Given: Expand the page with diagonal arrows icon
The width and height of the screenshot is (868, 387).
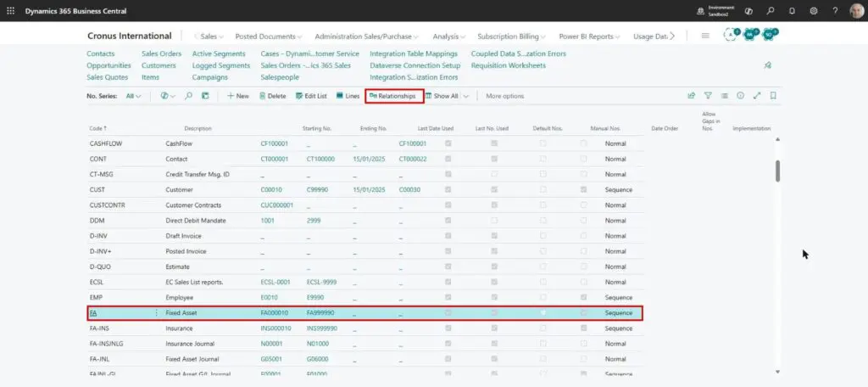Looking at the screenshot, I should click(757, 96).
